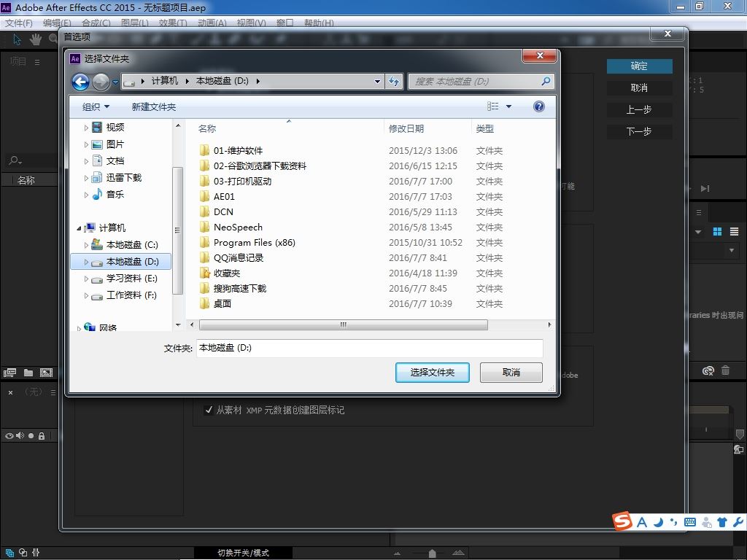The image size is (747, 560).
Task: Select the Hand tool in After Effects
Action: coord(35,39)
